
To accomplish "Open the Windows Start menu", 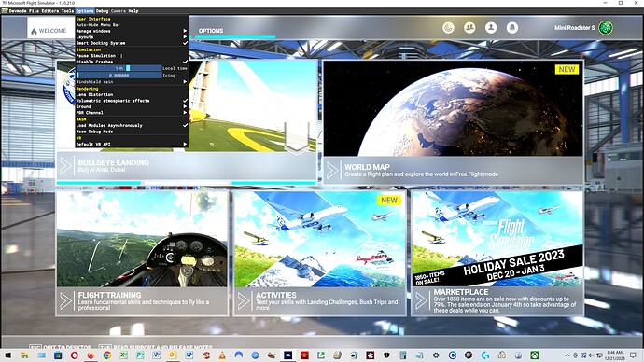I will click(8, 355).
